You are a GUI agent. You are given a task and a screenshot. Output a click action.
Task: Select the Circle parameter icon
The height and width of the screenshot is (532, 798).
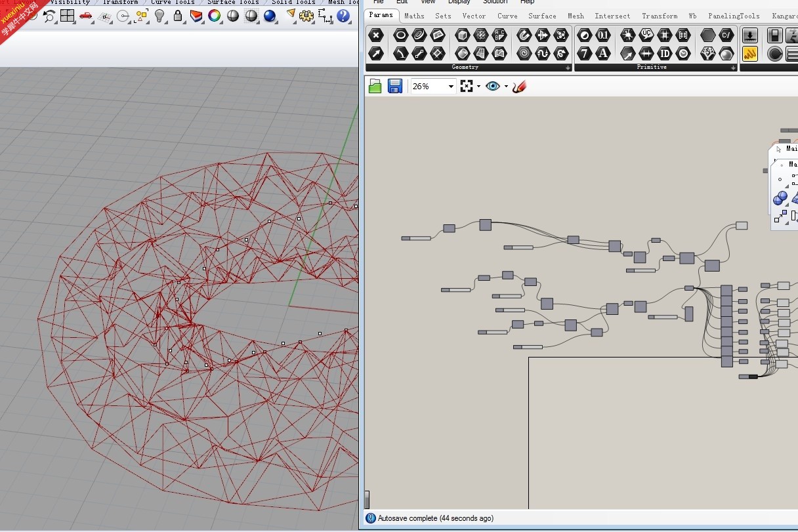[x=401, y=35]
